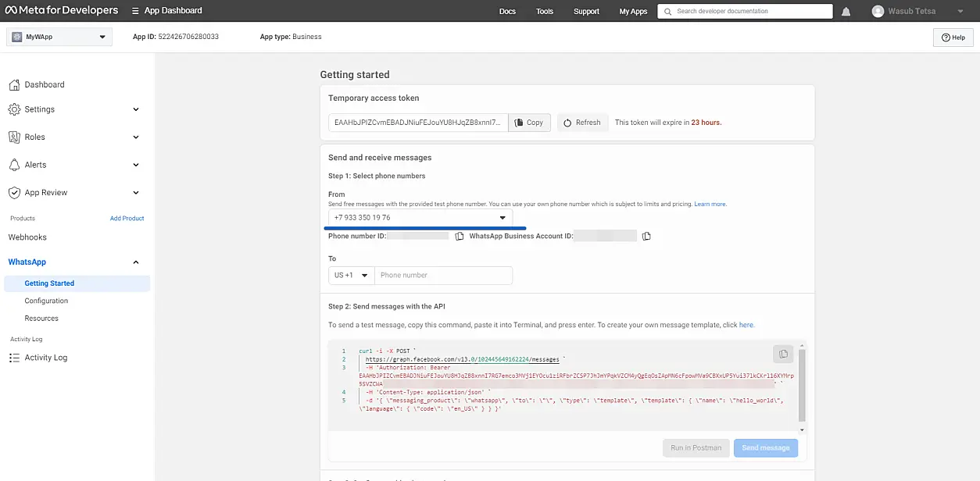Open the Docs menu in header
Image resolution: width=980 pixels, height=481 pixels.
[x=507, y=12]
